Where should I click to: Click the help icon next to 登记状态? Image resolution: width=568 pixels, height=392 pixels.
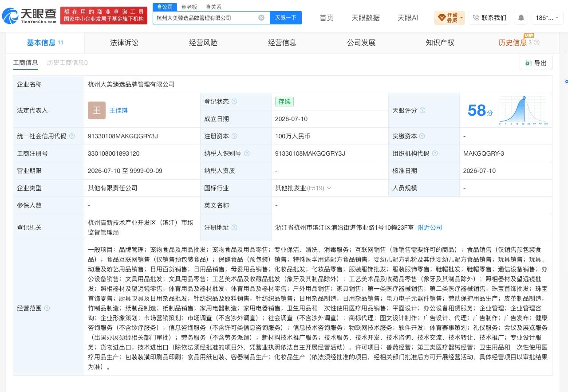[x=234, y=102]
